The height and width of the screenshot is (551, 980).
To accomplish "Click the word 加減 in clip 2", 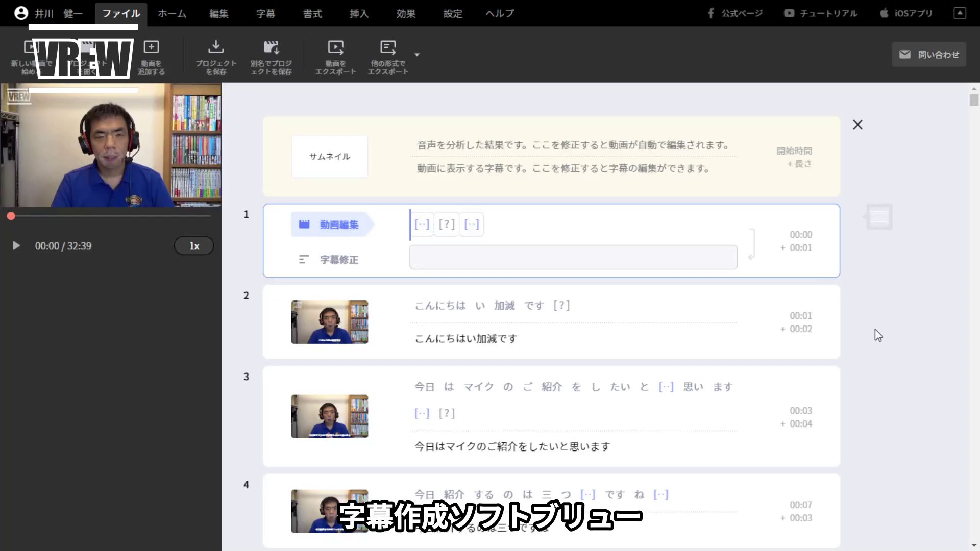I will click(x=504, y=306).
